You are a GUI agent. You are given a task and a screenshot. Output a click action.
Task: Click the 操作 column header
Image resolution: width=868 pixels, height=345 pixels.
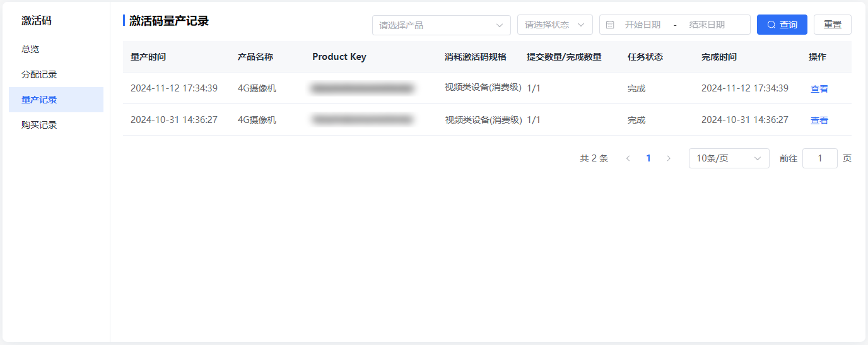click(818, 57)
